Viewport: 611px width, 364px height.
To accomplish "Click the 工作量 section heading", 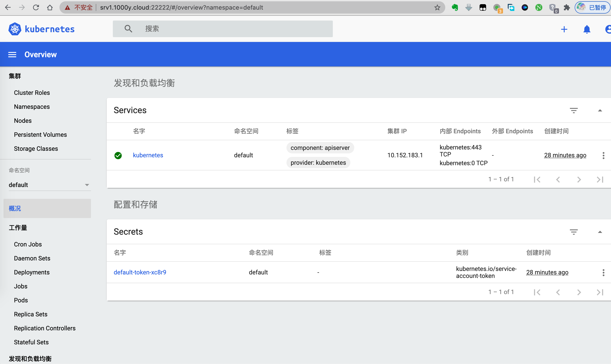I will [18, 228].
